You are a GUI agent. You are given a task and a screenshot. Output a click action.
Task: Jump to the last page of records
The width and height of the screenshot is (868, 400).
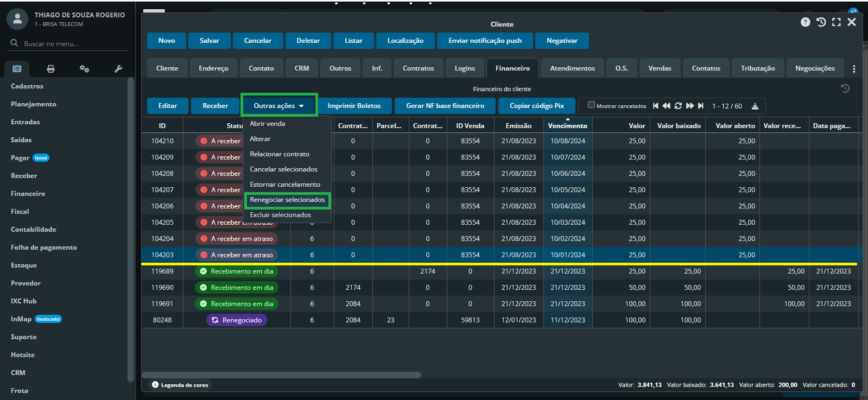click(x=701, y=106)
